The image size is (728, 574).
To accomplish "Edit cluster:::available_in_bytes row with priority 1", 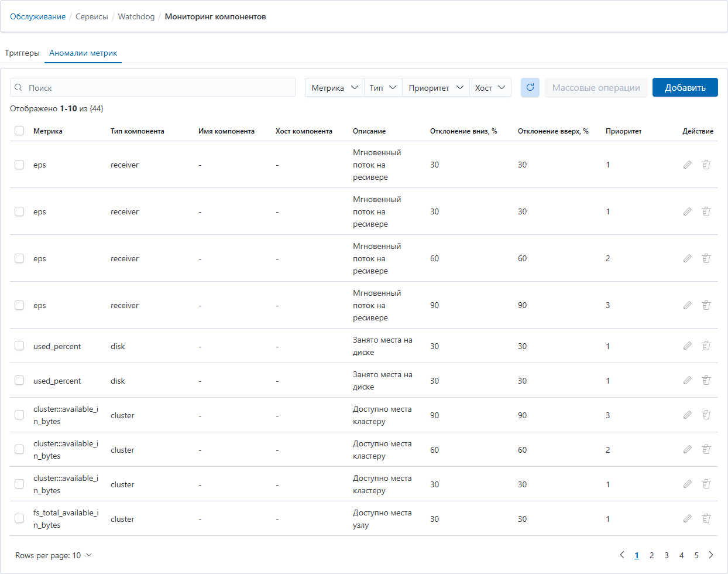I will click(x=688, y=484).
